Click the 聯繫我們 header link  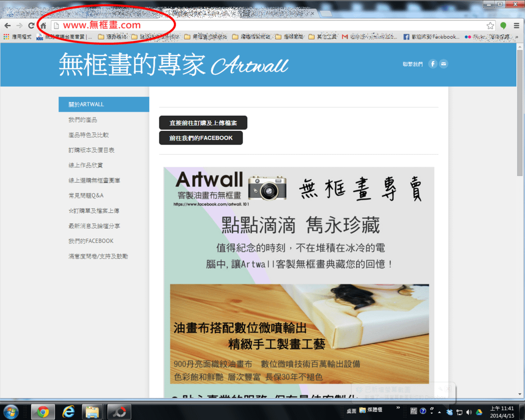tap(413, 64)
